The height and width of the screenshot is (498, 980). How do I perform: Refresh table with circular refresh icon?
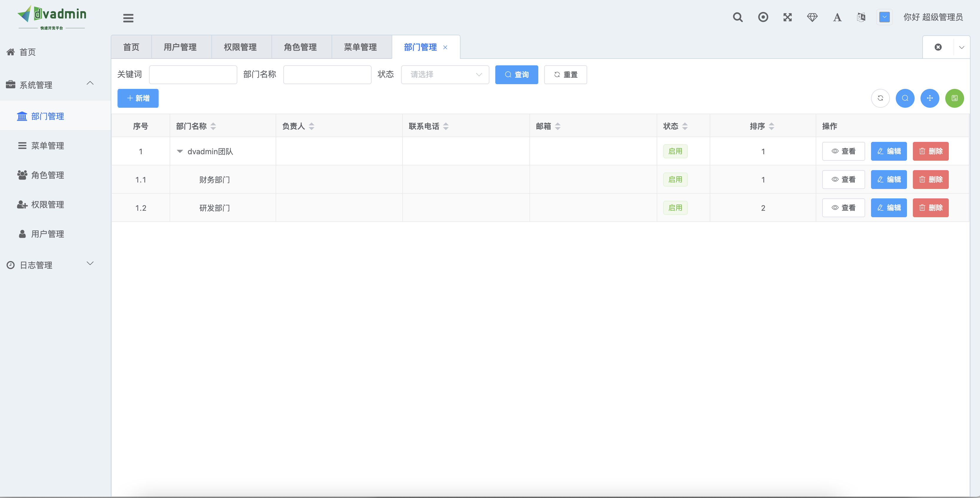pos(880,98)
